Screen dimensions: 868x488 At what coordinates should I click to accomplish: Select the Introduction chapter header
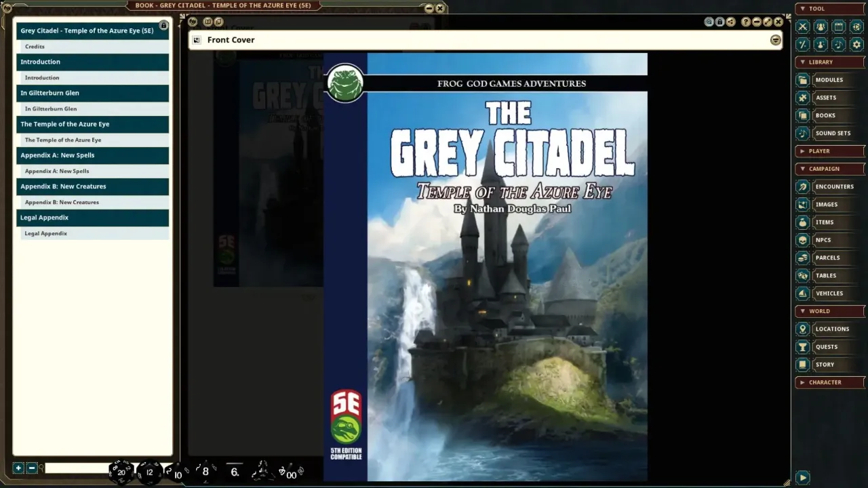coord(92,62)
